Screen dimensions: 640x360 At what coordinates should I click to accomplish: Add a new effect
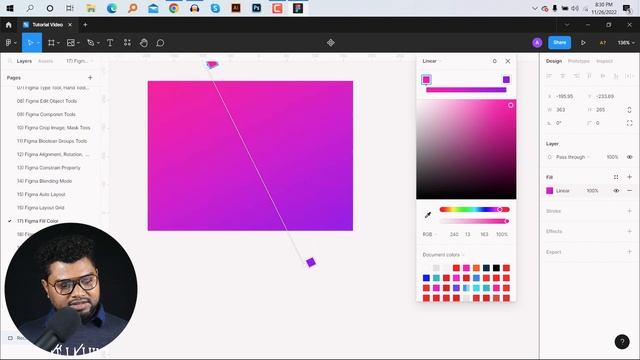point(629,231)
